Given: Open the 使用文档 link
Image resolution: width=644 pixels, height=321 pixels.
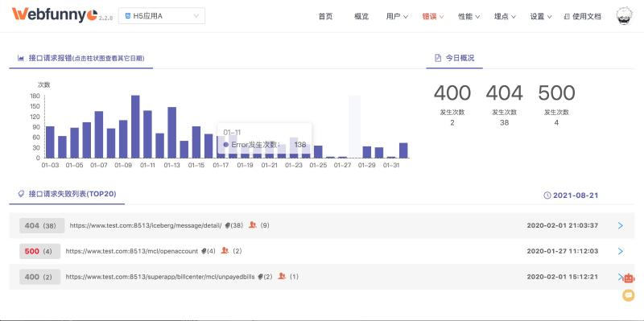Looking at the screenshot, I should pyautogui.click(x=583, y=16).
